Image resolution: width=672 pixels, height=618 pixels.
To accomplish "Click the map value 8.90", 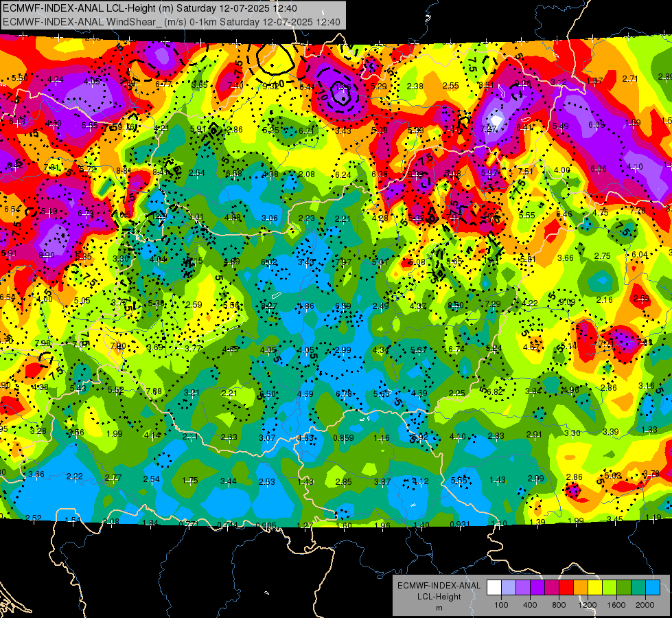I will 46,255.
